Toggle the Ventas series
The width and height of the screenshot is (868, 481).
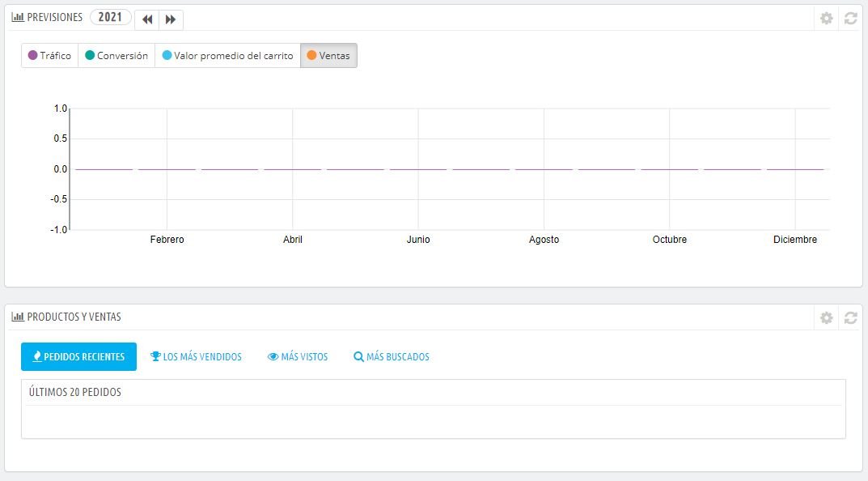(x=328, y=55)
